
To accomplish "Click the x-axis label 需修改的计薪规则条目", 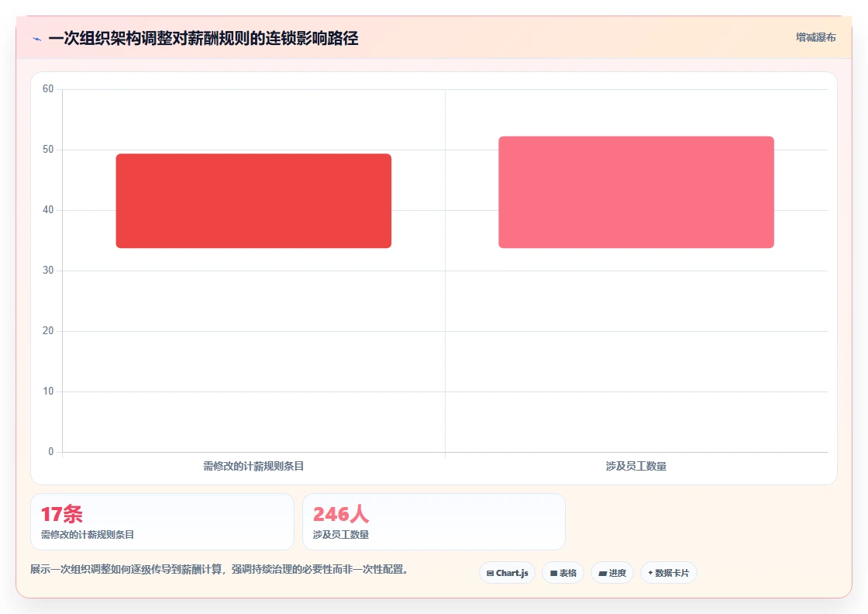I will (x=253, y=466).
